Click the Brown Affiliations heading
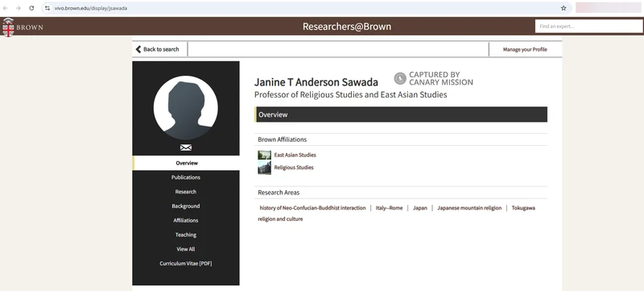The width and height of the screenshot is (644, 291). click(283, 139)
